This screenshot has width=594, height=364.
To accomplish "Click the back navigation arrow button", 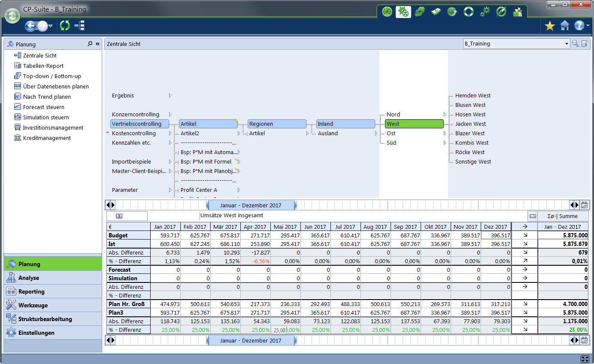I will tap(30, 26).
